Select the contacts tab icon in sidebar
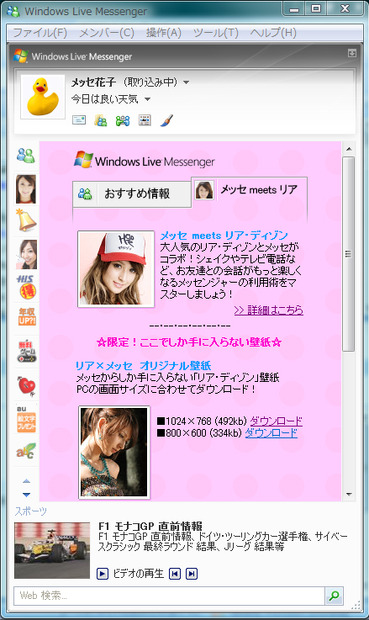 click(x=26, y=155)
